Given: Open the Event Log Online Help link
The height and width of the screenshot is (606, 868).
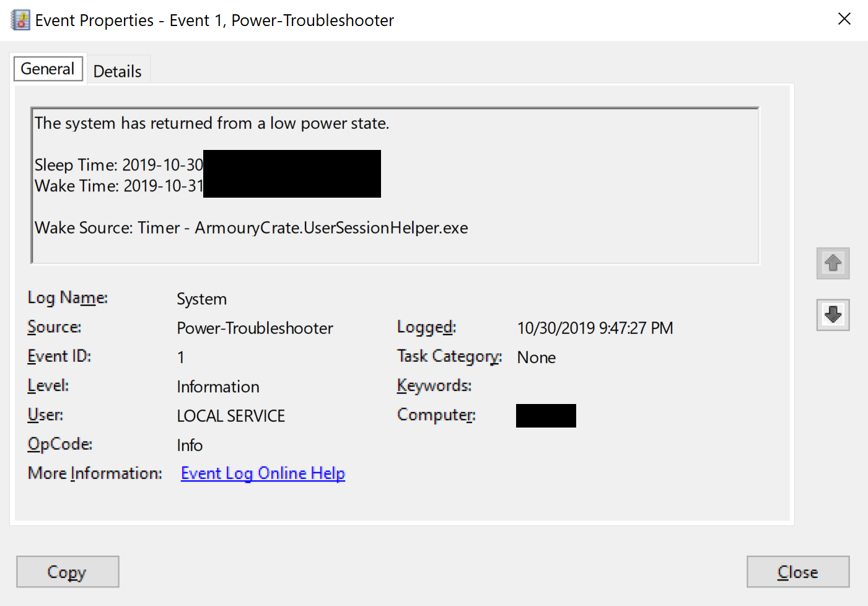Looking at the screenshot, I should (x=263, y=473).
